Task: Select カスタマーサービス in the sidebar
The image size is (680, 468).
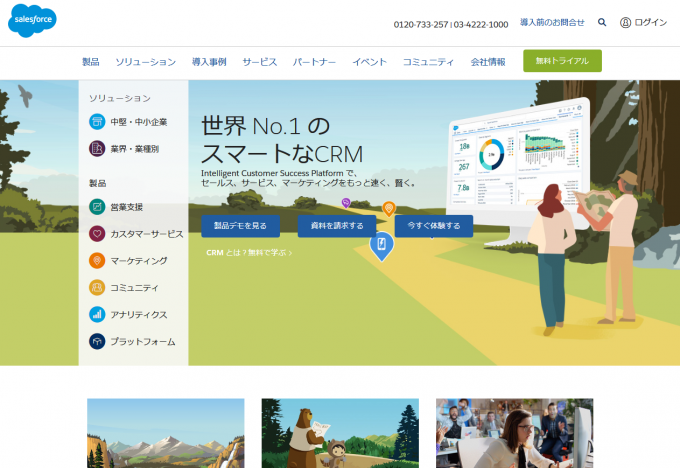Action: tap(147, 234)
